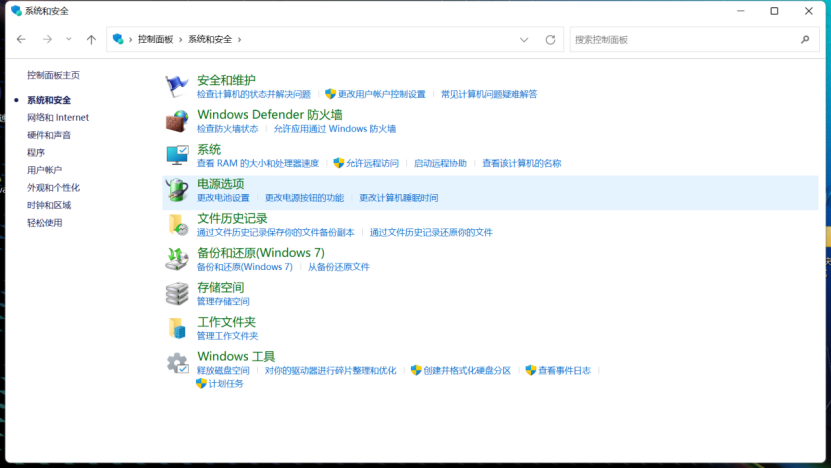Click 从备份还原文件 link
Screen dimensions: 831x468
pyautogui.click(x=339, y=267)
